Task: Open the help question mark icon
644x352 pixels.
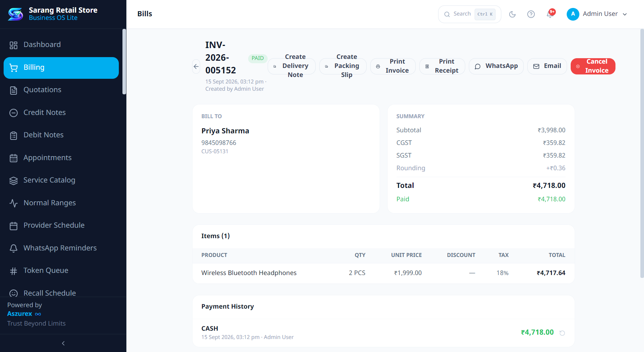Action: [x=531, y=14]
